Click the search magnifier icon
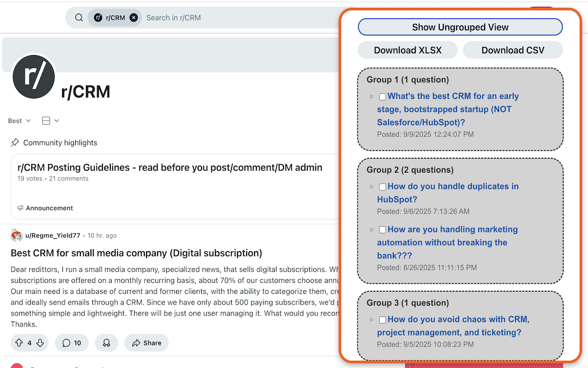This screenshot has width=588, height=368. point(79,18)
